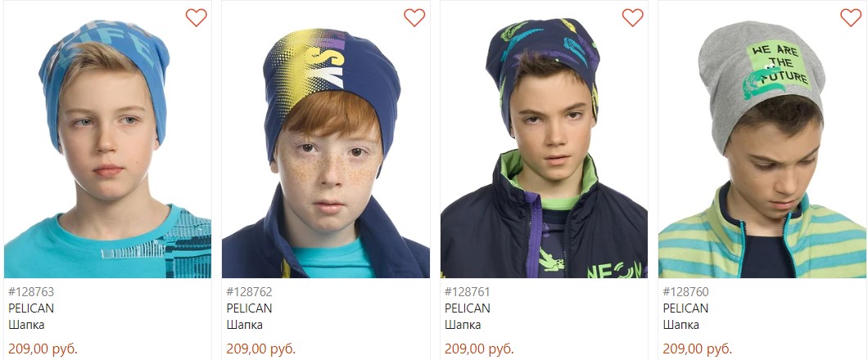Open 'Шапка' title of product #128762
Image resolution: width=868 pixels, height=360 pixels.
[244, 325]
